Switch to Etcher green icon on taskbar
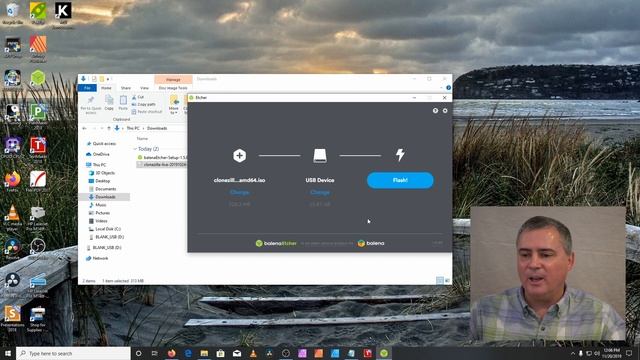This screenshot has height=360, width=640. (384, 353)
